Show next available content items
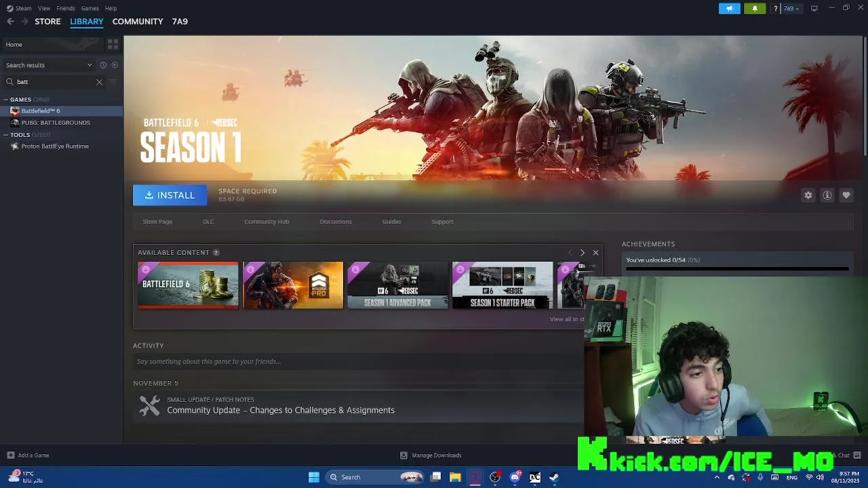Viewport: 868px width, 488px height. 582,253
